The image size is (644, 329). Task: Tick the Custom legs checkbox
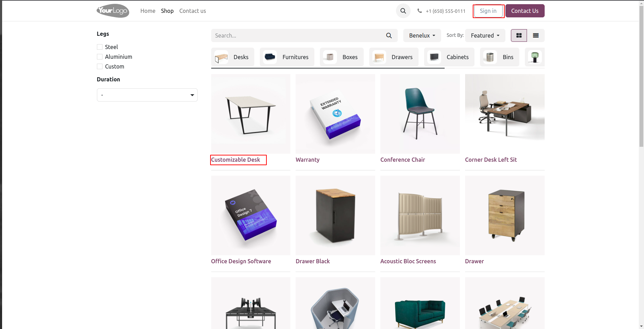tap(100, 66)
